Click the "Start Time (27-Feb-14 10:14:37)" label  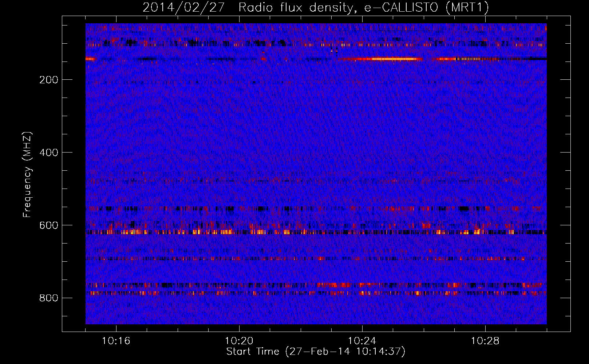316,352
